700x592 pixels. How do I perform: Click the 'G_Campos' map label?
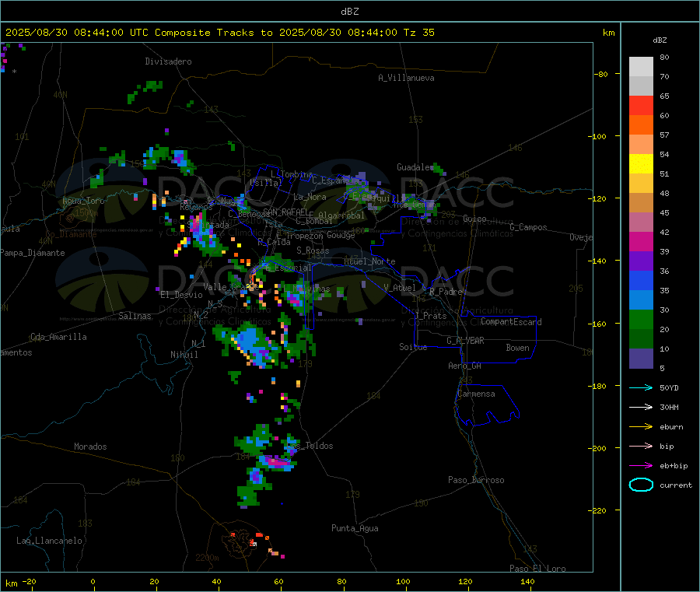[x=528, y=227]
